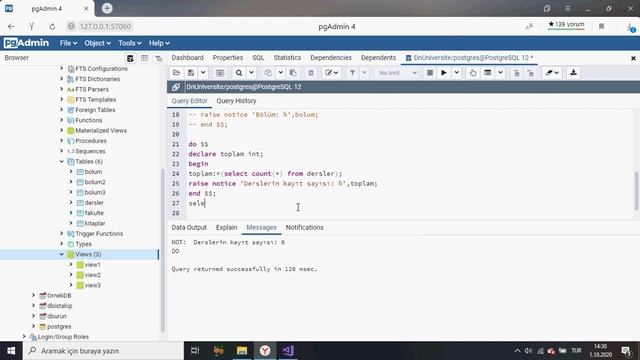The image size is (640, 360).
Task: Select Login/Group Roles node
Action: click(x=63, y=337)
